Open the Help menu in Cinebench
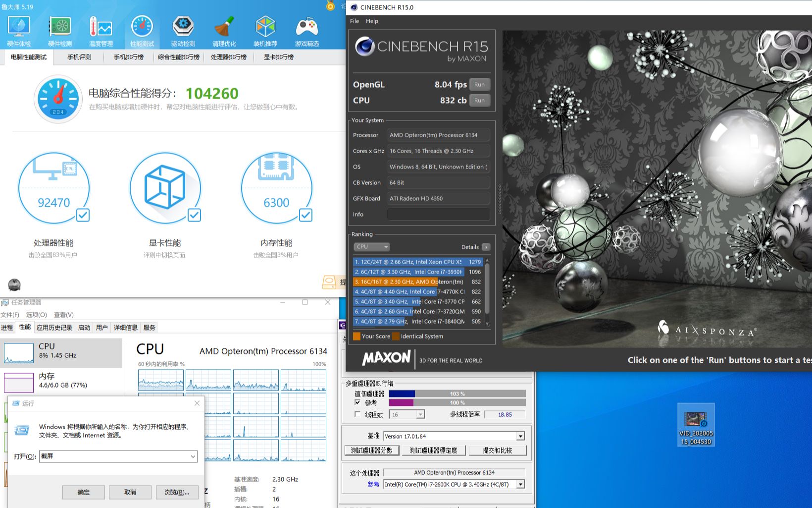 (372, 21)
